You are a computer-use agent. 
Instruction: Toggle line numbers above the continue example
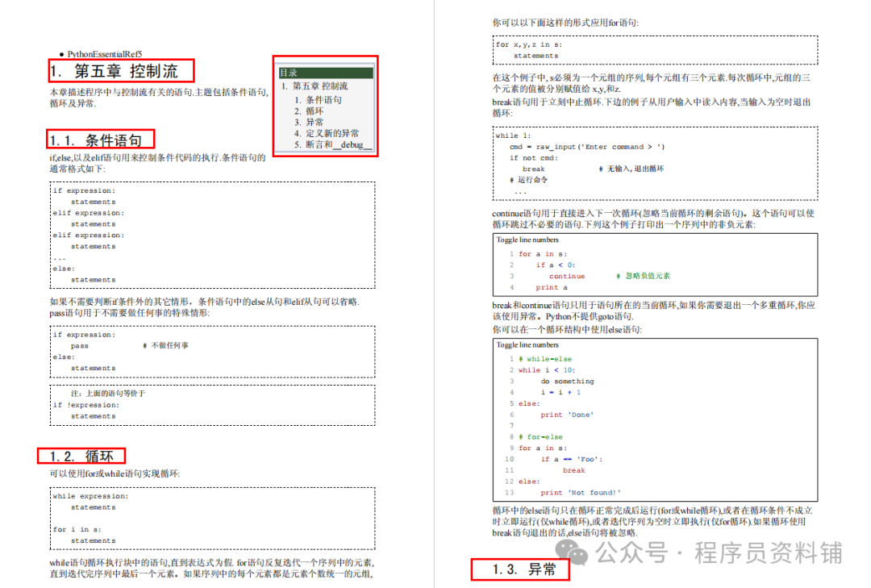point(527,240)
